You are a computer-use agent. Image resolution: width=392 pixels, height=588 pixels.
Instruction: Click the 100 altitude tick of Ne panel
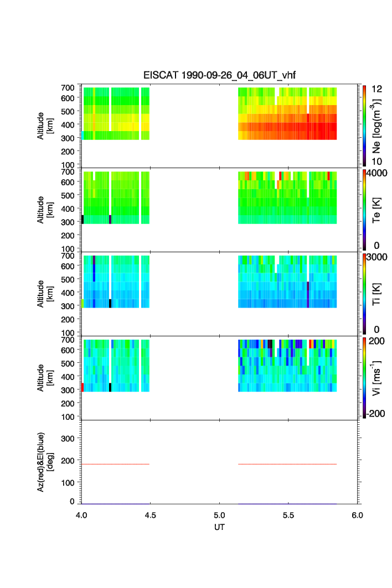(x=68, y=165)
